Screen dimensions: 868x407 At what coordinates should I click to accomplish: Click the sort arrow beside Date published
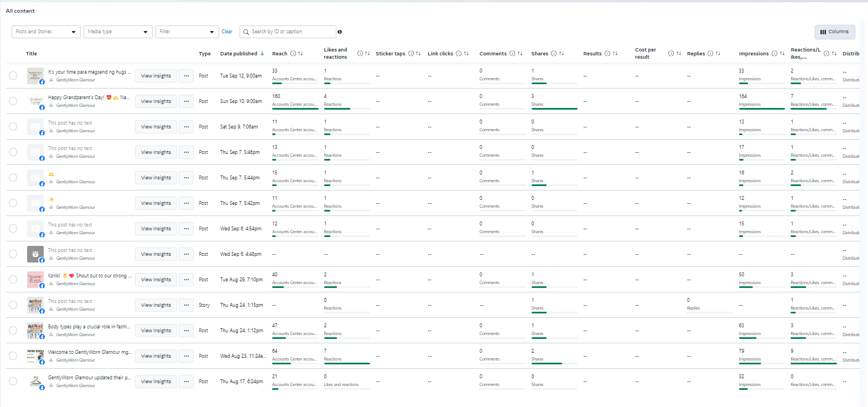[x=262, y=54]
